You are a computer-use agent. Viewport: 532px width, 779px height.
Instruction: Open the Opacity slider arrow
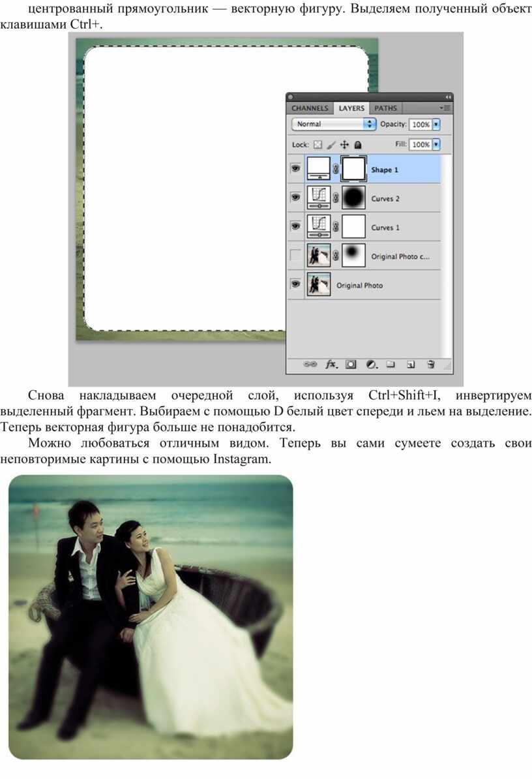pos(436,124)
